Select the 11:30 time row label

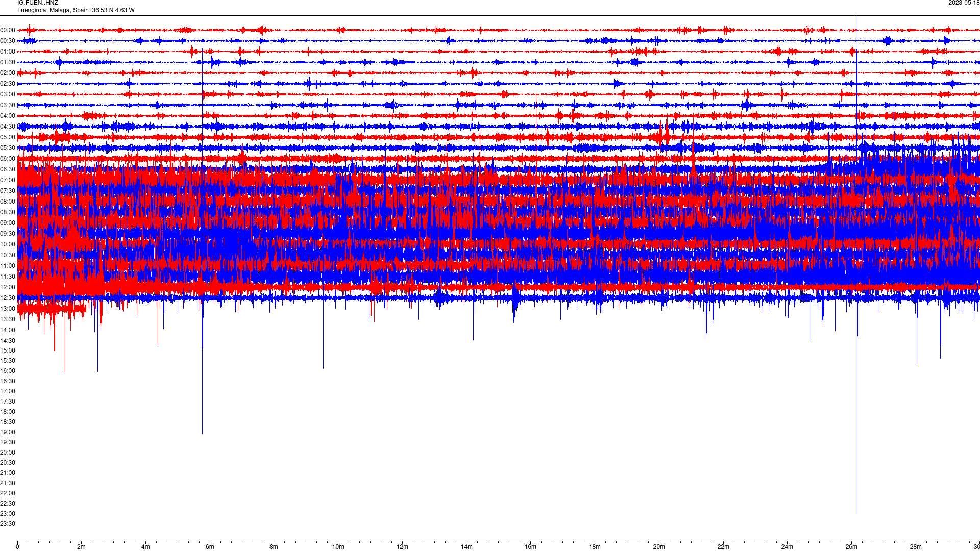click(x=8, y=277)
